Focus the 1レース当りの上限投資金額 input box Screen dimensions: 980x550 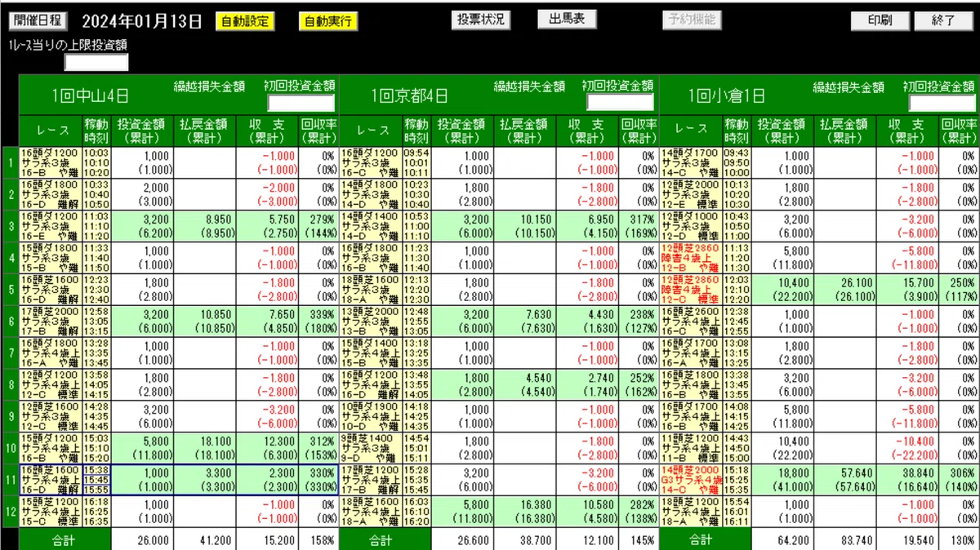click(96, 63)
